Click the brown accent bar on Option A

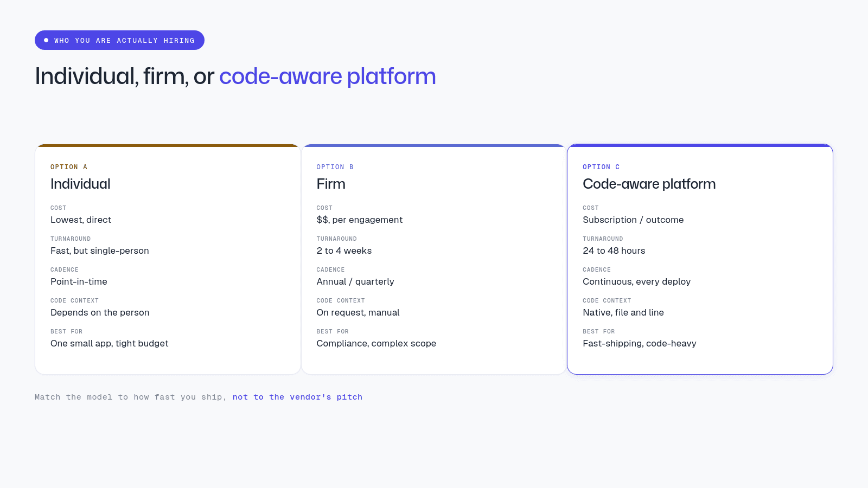point(168,145)
